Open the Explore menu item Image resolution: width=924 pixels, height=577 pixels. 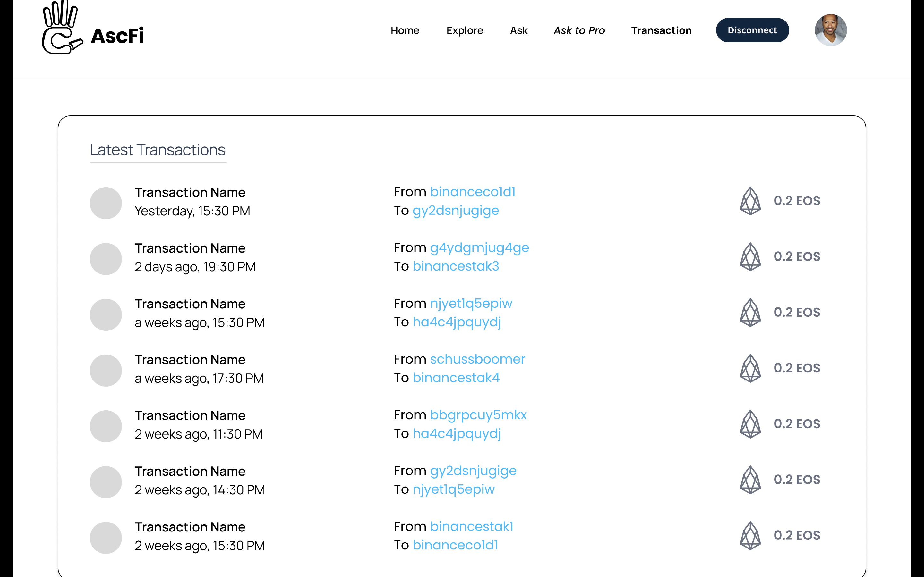(x=465, y=30)
